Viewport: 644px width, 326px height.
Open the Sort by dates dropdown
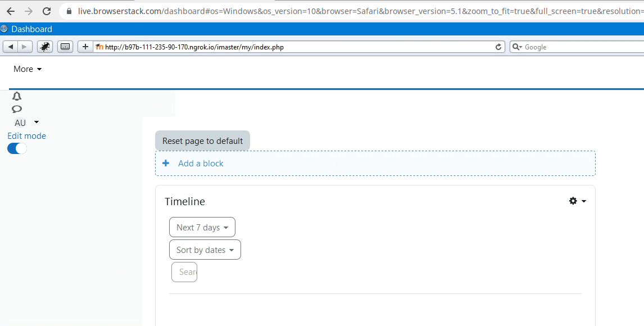tap(205, 250)
